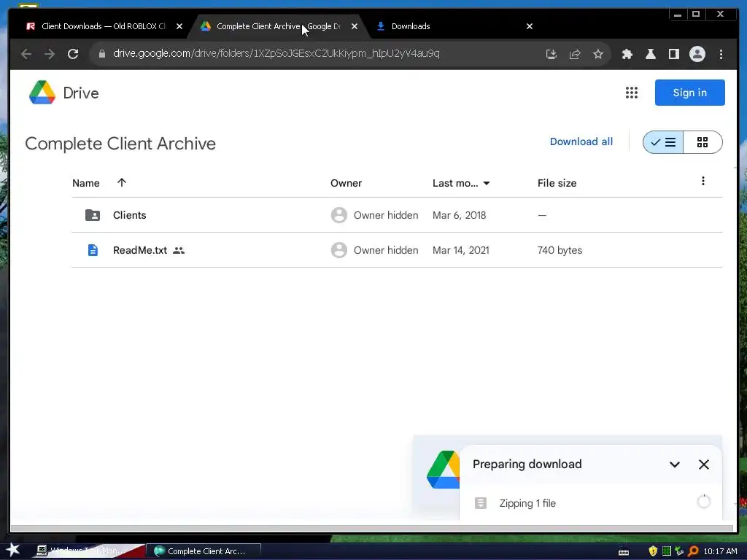Open the Chrome three-dot menu

[721, 54]
